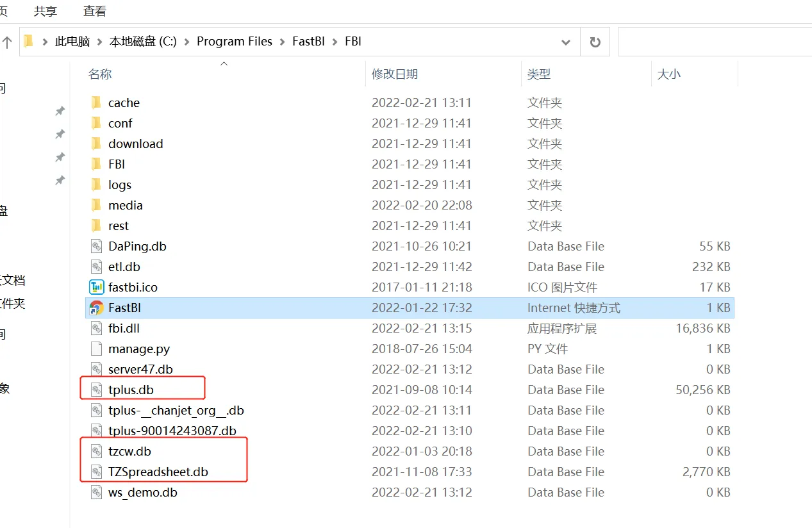Click the fastbi.ico icon image
The height and width of the screenshot is (528, 812).
(96, 287)
